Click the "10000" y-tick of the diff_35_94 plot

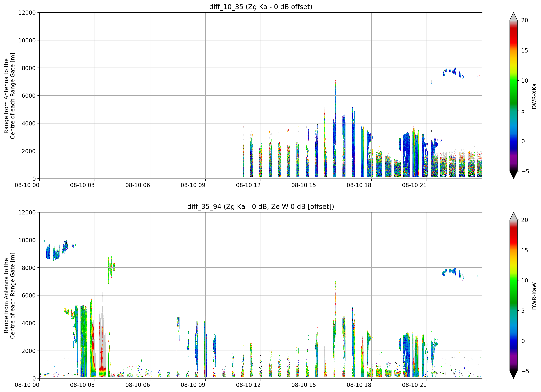tap(27, 240)
